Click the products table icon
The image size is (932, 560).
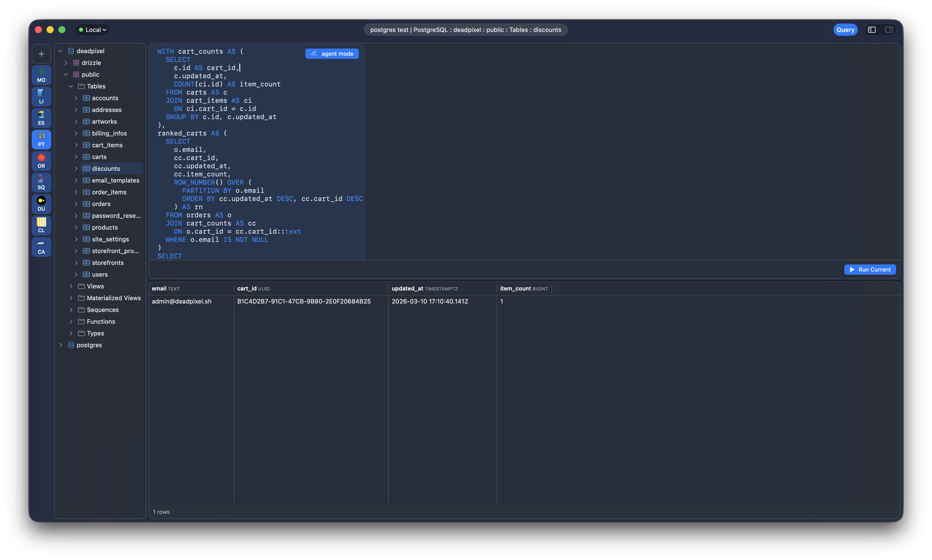pyautogui.click(x=86, y=228)
